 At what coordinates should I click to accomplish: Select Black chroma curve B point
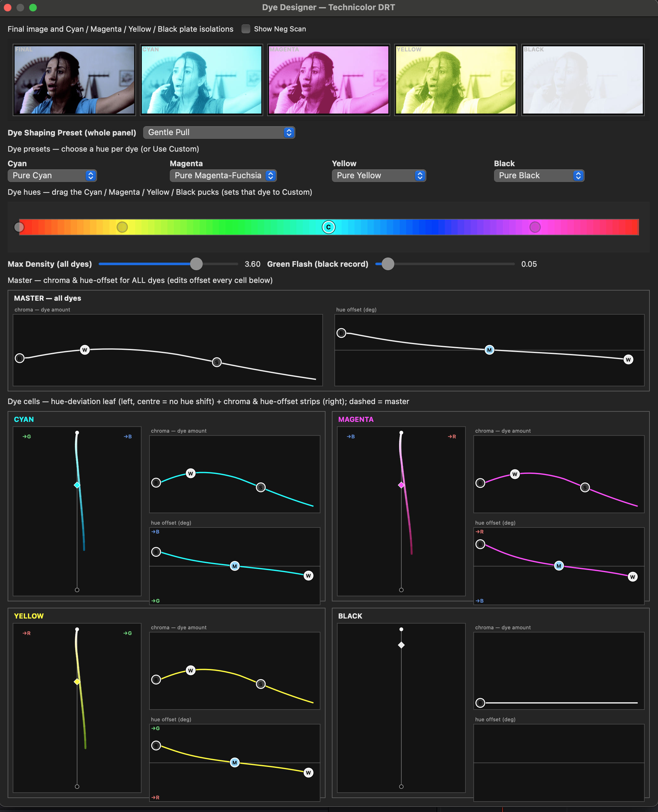click(480, 703)
